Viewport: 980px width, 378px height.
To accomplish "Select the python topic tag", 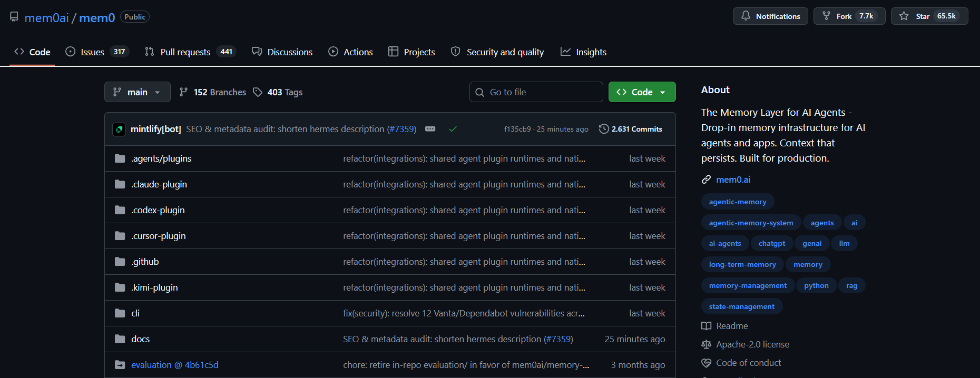I will point(816,285).
